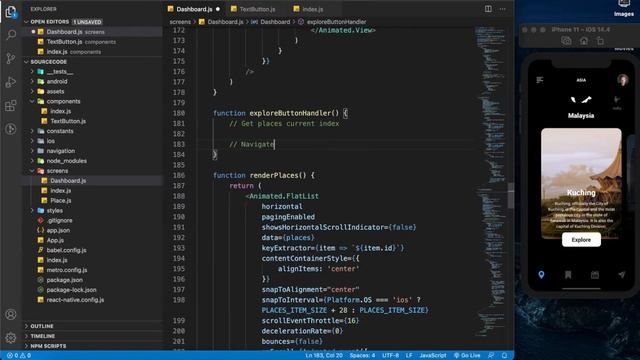
Task: Switch to the Dashboard.js editor tab
Action: (193, 9)
